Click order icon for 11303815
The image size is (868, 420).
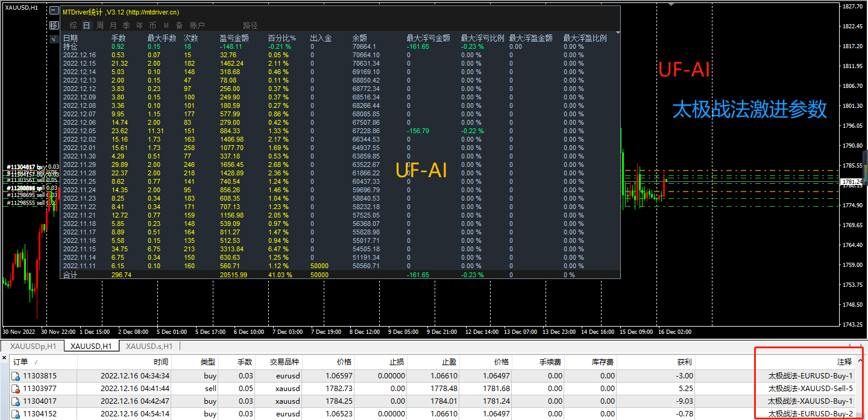click(x=16, y=376)
